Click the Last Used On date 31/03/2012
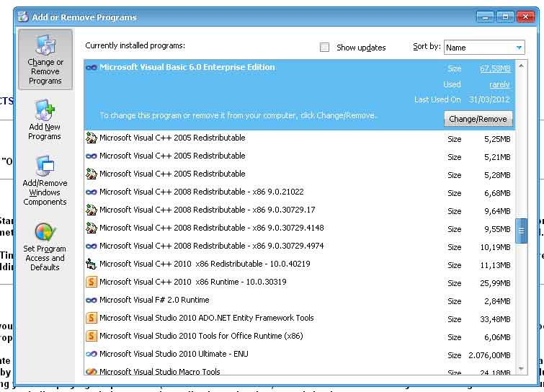 pyautogui.click(x=489, y=99)
